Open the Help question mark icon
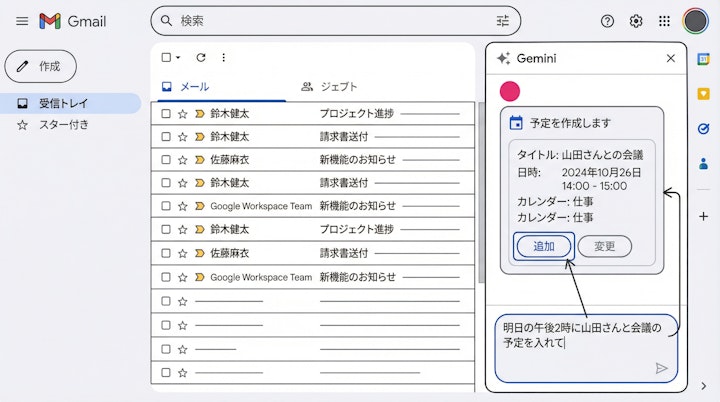This screenshot has width=720, height=402. tap(607, 21)
